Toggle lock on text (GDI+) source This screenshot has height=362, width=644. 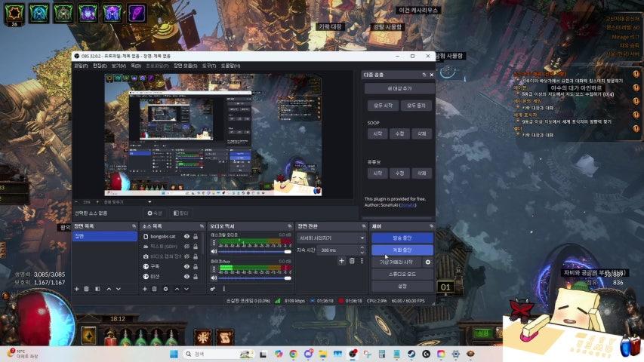pyautogui.click(x=196, y=247)
